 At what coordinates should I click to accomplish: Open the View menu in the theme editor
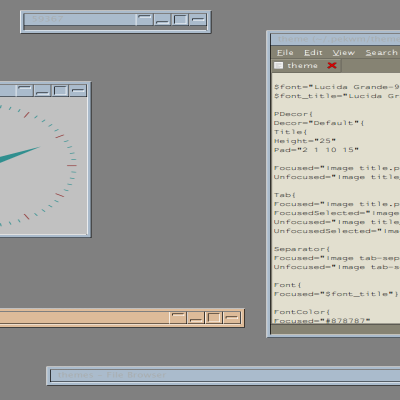pos(344,53)
